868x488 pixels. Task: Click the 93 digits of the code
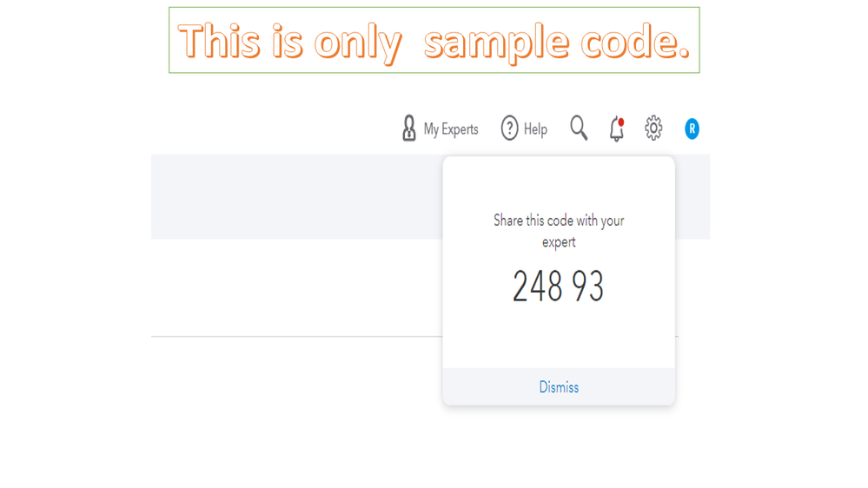tap(587, 287)
